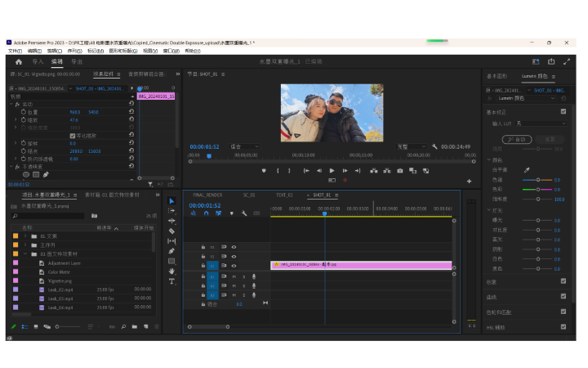Go to the Home screen icon
Image resolution: width=588 pixels, height=368 pixels.
19,62
